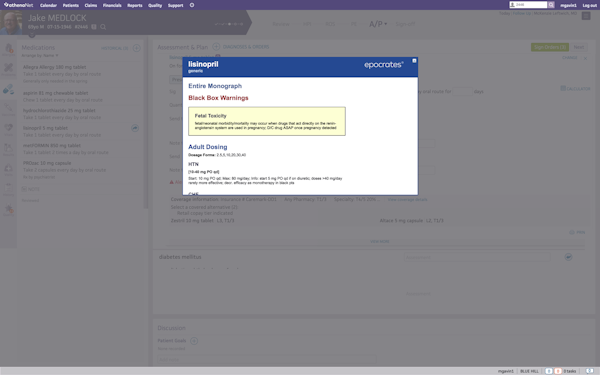This screenshot has width=600, height=375.
Task: Open the hamburger menu icon at top right
Action: 586,16
